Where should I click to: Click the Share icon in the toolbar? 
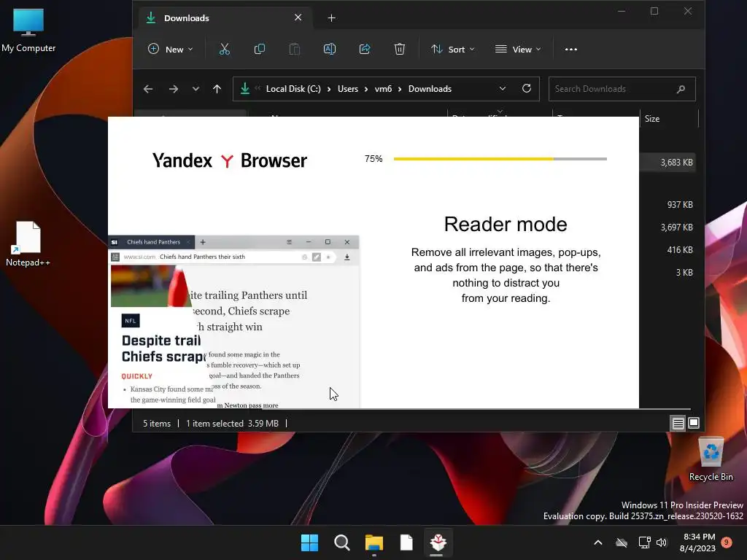(x=365, y=49)
